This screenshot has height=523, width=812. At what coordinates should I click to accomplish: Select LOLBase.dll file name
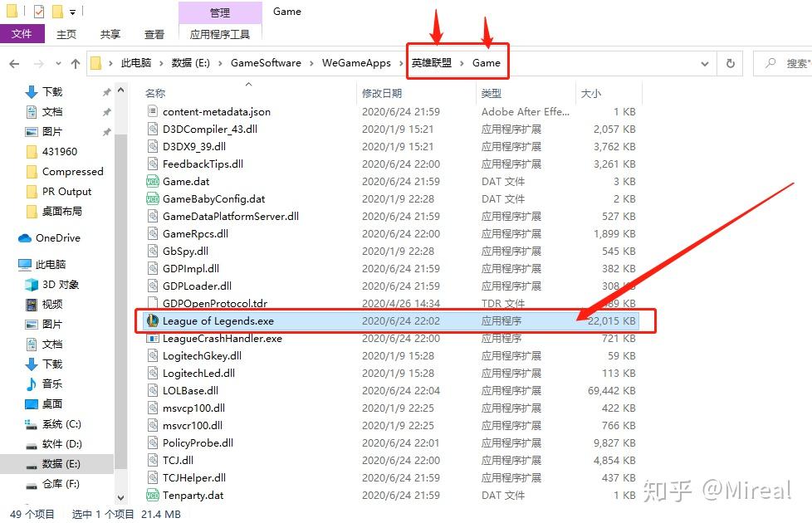click(190, 390)
